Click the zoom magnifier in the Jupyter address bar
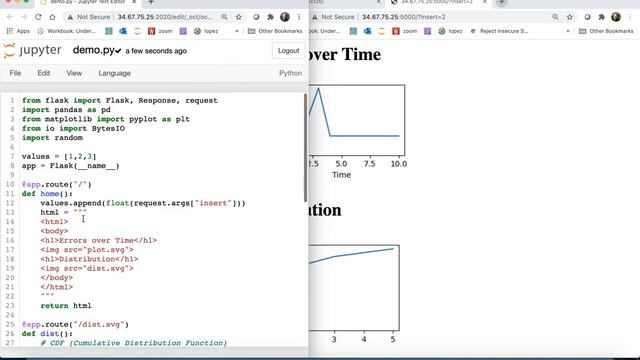 tap(224, 17)
